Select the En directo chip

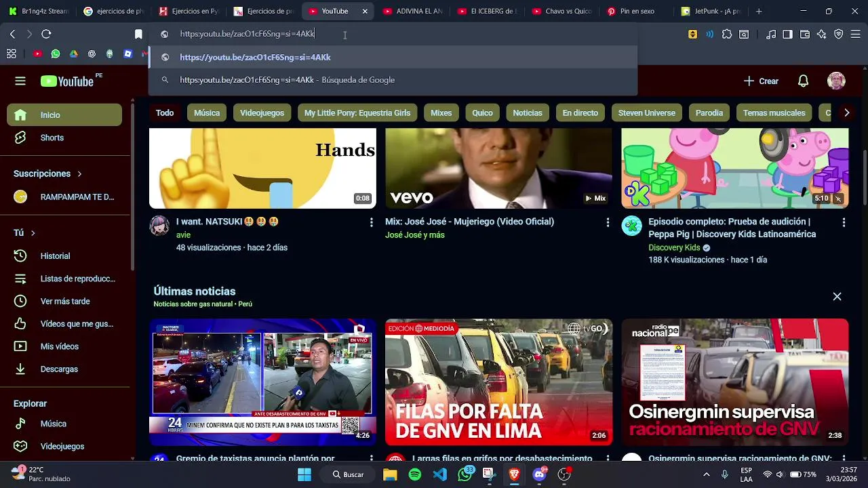pos(580,113)
